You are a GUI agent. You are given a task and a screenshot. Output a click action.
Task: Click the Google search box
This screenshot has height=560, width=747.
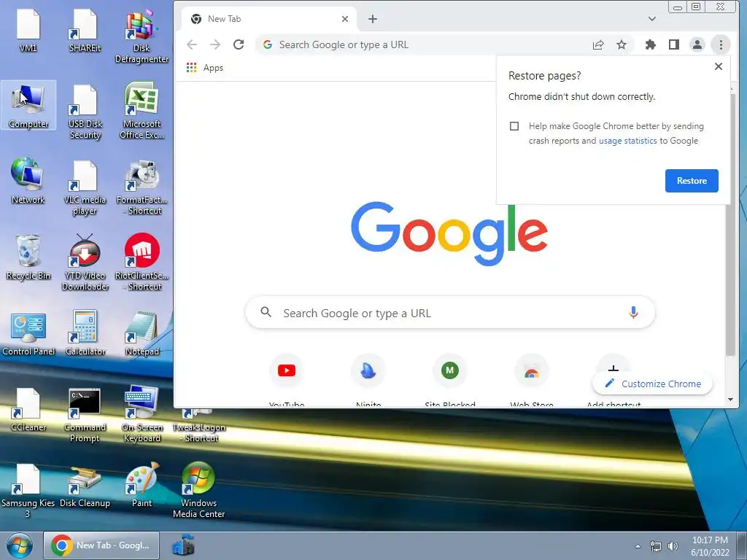[x=449, y=312]
